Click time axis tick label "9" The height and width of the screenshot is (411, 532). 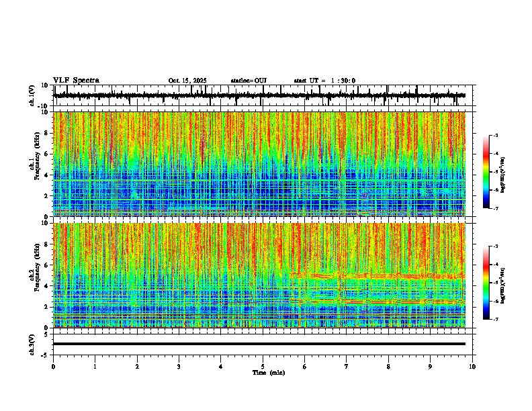coord(430,367)
